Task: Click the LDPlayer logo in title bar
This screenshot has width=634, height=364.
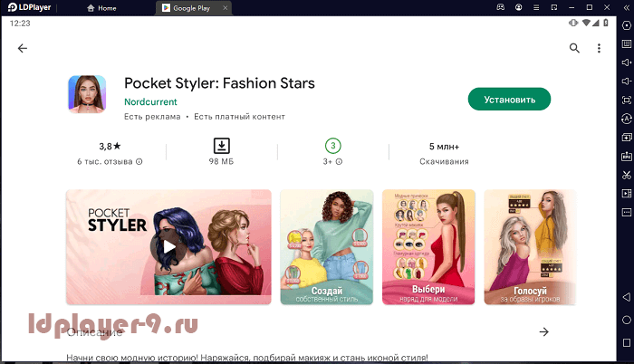Action: click(30, 7)
